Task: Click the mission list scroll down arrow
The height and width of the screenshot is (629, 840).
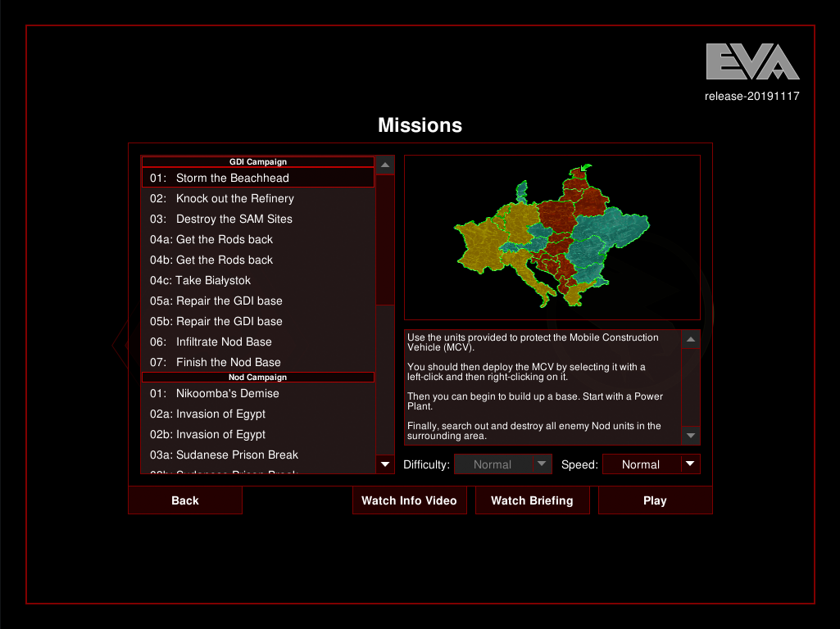Action: (385, 464)
